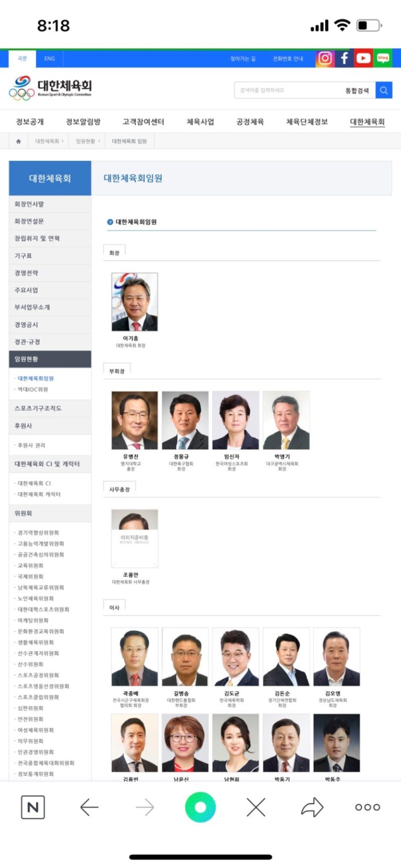Switch language to ENG tab

(x=50, y=59)
